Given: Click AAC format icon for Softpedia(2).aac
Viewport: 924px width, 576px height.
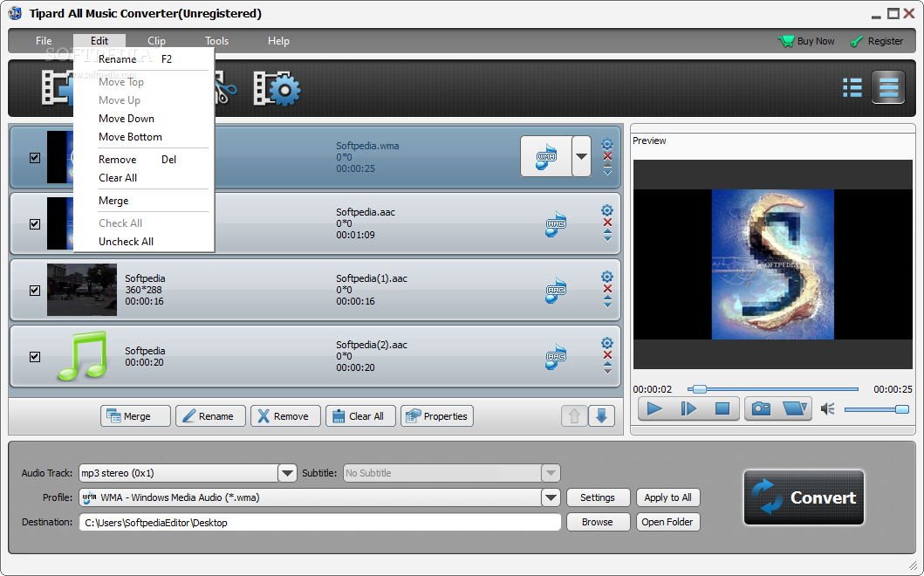Looking at the screenshot, I should (555, 357).
